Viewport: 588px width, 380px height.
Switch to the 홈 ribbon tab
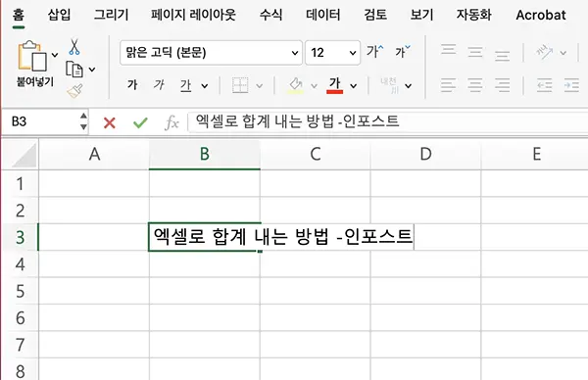click(x=19, y=15)
